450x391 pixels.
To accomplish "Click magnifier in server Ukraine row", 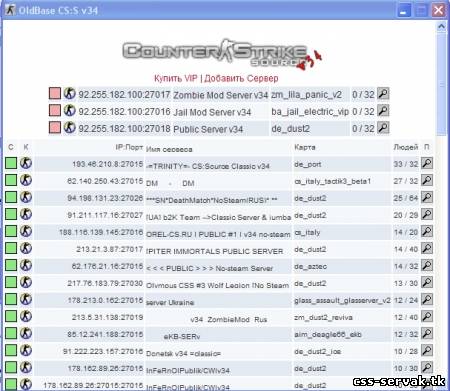I will (x=427, y=299).
